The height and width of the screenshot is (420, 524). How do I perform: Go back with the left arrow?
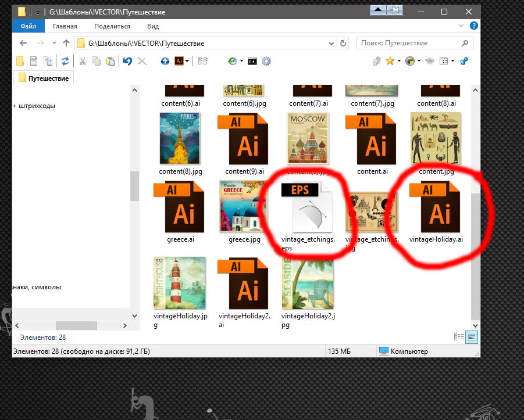[23, 43]
